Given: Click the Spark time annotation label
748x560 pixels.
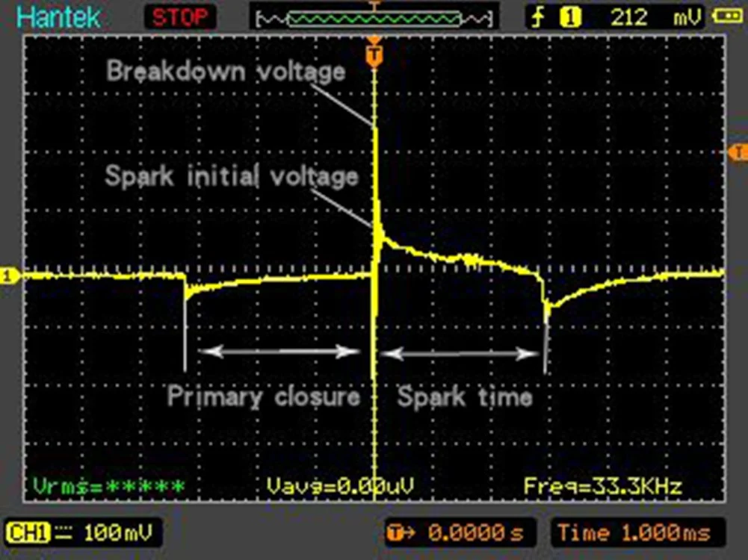Looking at the screenshot, I should pyautogui.click(x=465, y=396).
